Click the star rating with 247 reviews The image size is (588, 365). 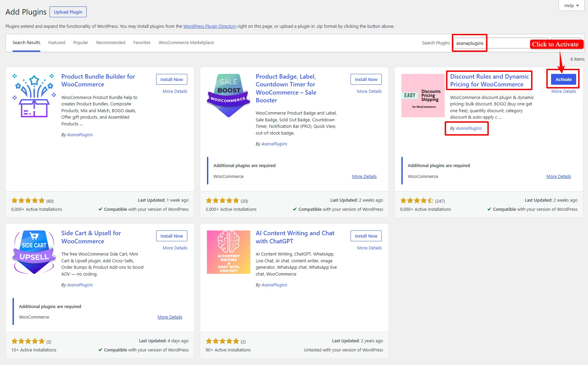pos(417,201)
